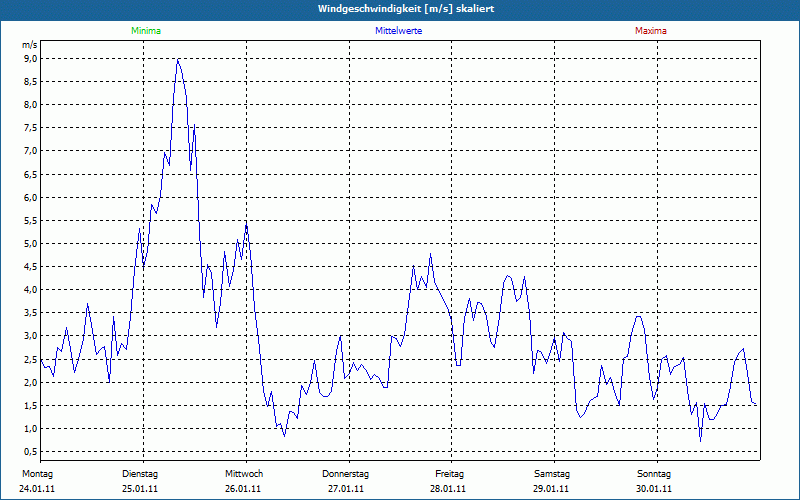Screen dimensions: 800x500
Task: Click the date 28.01.11
Action: (448, 489)
